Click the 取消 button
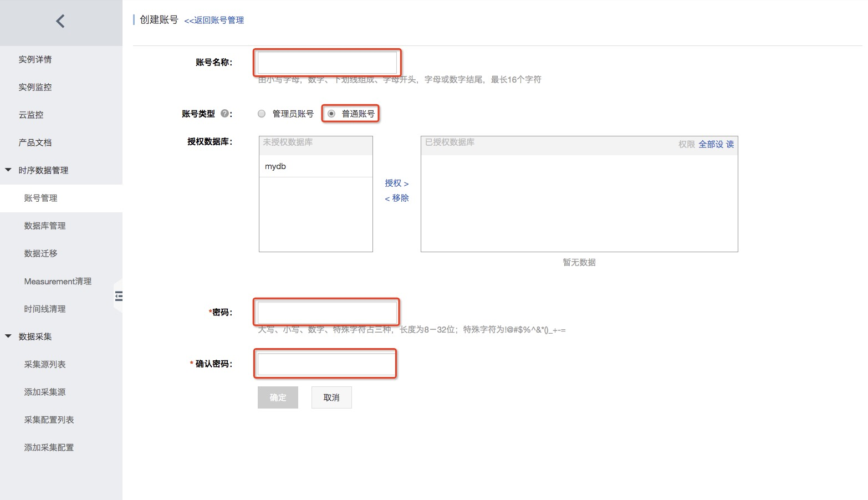This screenshot has width=868, height=500. [331, 397]
